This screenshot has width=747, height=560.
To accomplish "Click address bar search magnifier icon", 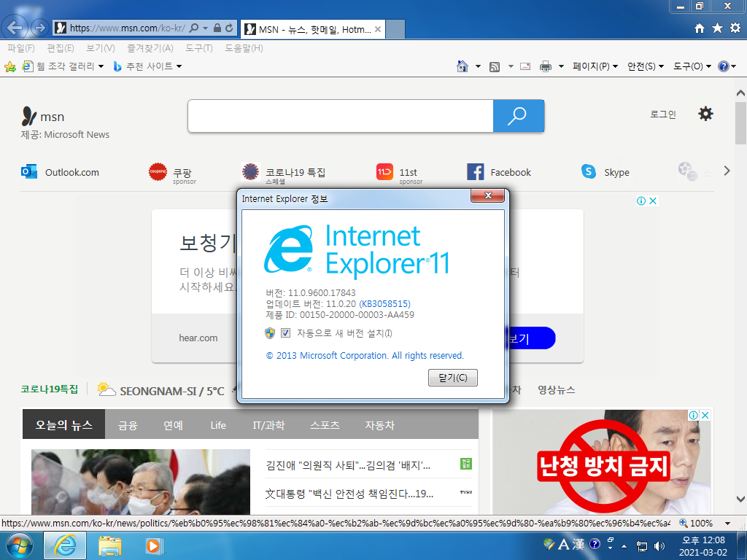I will click(194, 28).
